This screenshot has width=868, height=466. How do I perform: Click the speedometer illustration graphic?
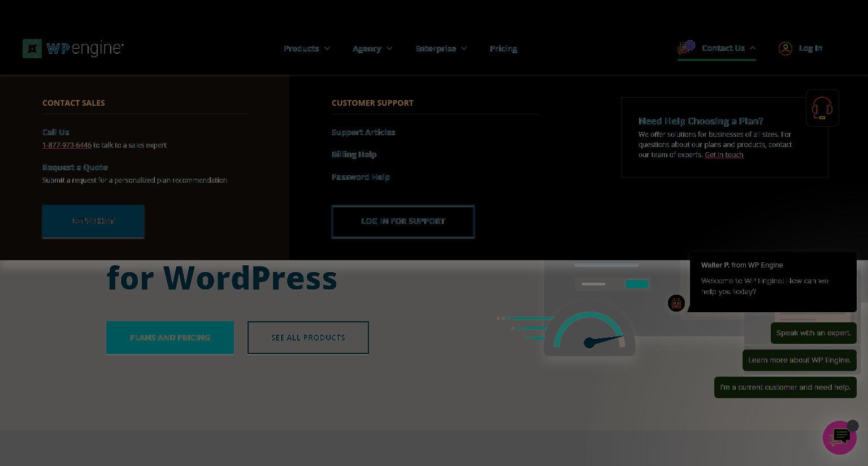click(x=589, y=330)
